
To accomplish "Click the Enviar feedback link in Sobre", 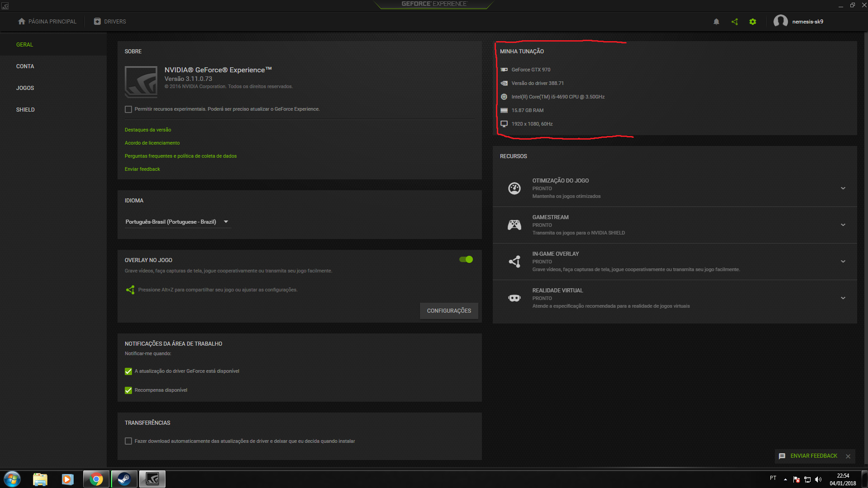I will 142,169.
